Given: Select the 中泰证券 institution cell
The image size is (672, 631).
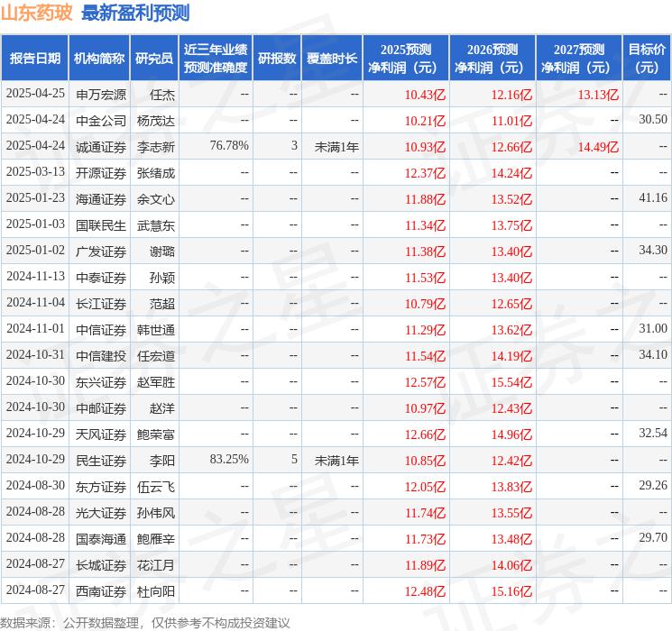Looking at the screenshot, I should (x=101, y=278).
